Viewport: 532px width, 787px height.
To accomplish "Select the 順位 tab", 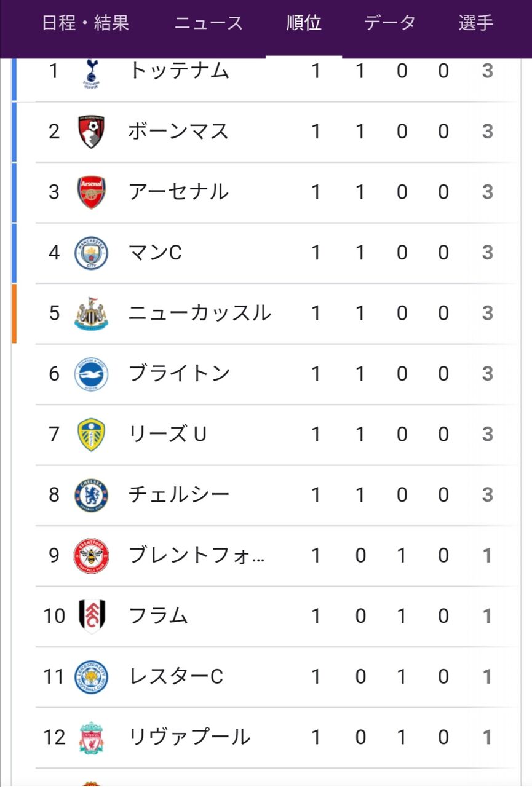I will [304, 23].
